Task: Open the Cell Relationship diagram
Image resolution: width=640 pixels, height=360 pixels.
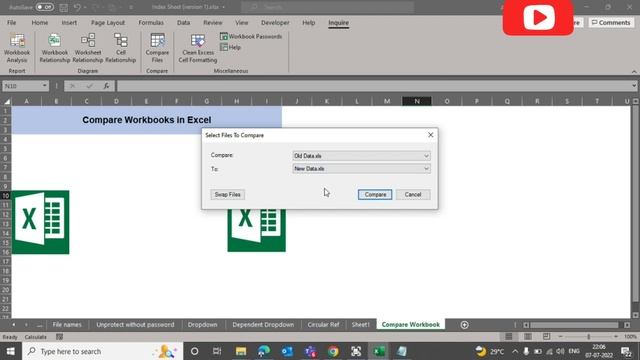Action: coord(121,48)
